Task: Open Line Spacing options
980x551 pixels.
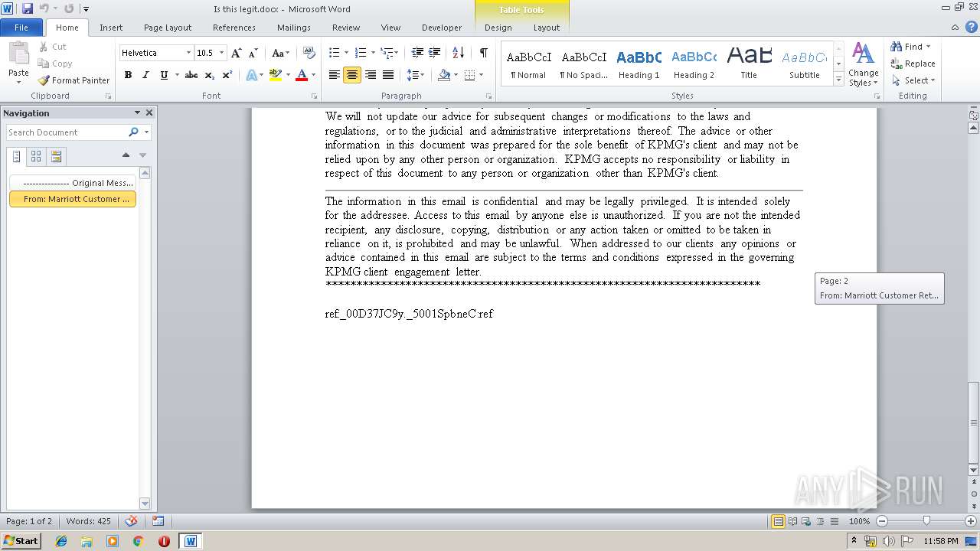Action: [413, 75]
